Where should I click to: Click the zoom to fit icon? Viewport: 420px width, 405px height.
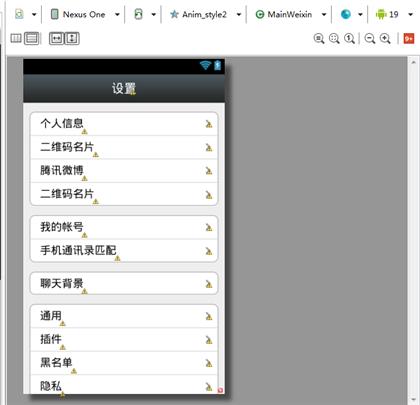(x=334, y=39)
